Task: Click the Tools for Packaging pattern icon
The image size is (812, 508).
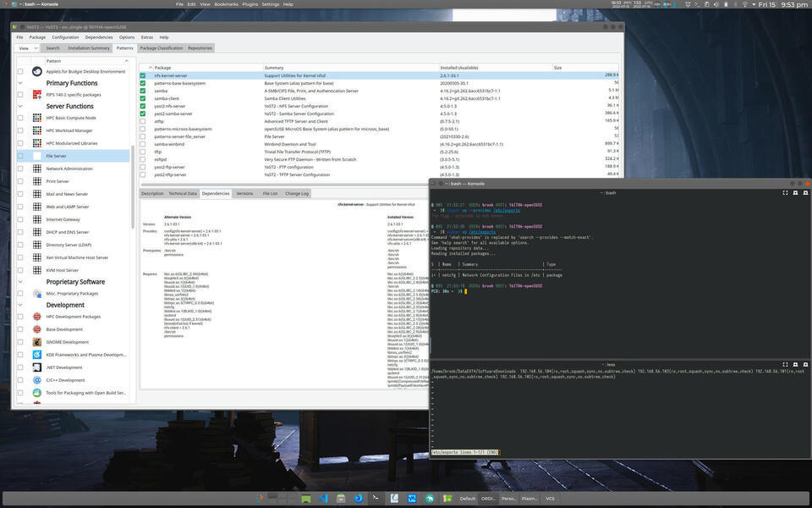Action: pos(36,393)
